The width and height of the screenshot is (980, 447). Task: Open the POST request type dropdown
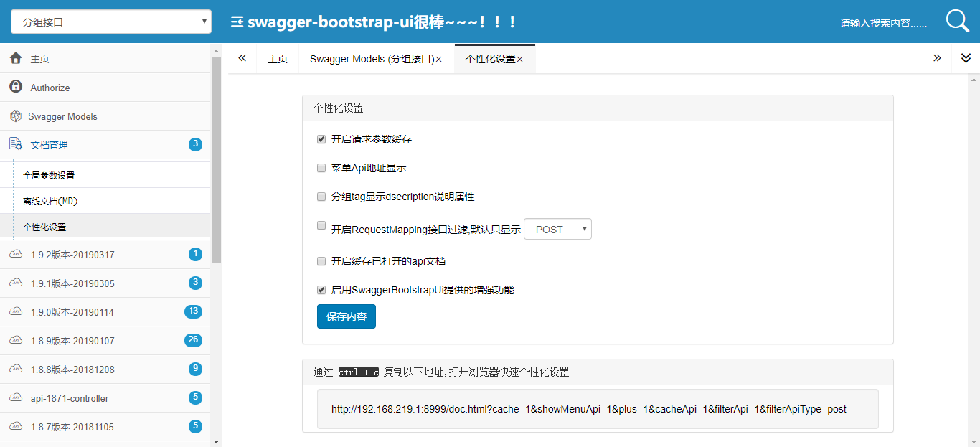558,230
